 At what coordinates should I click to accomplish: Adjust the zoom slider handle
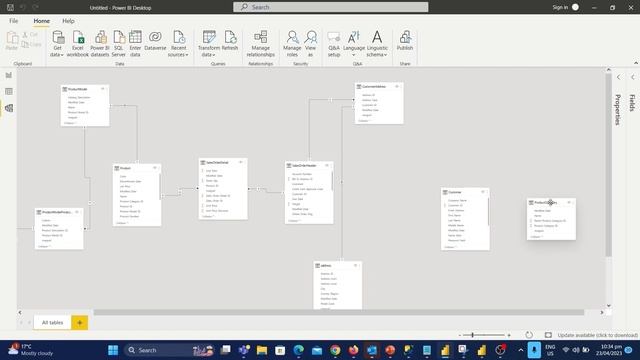[x=473, y=335]
